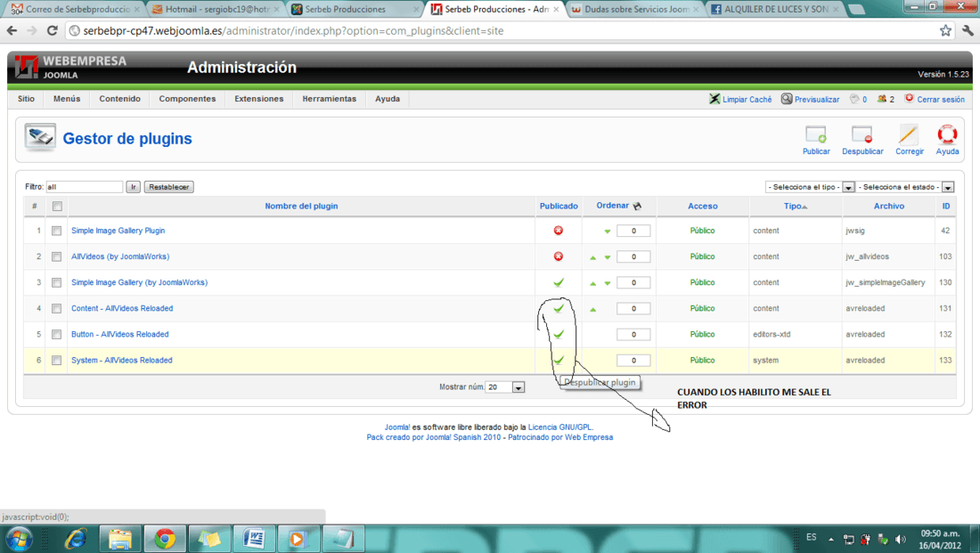Toggle the select-all plugins checkbox
Image resolution: width=980 pixels, height=553 pixels.
57,207
